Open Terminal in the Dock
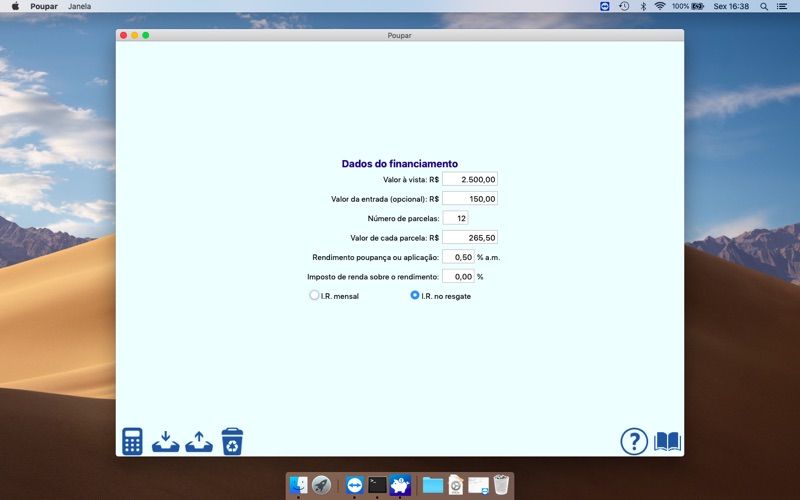 tap(378, 485)
